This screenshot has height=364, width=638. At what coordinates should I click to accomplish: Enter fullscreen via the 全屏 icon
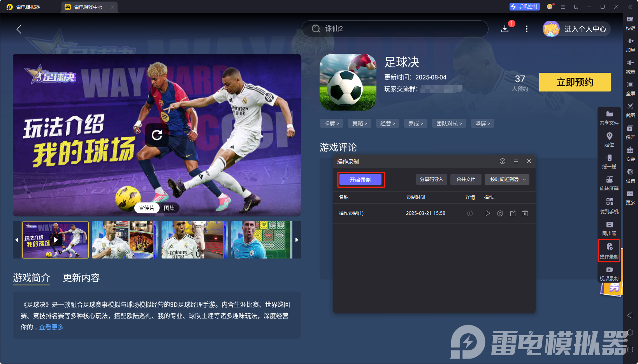(x=630, y=89)
